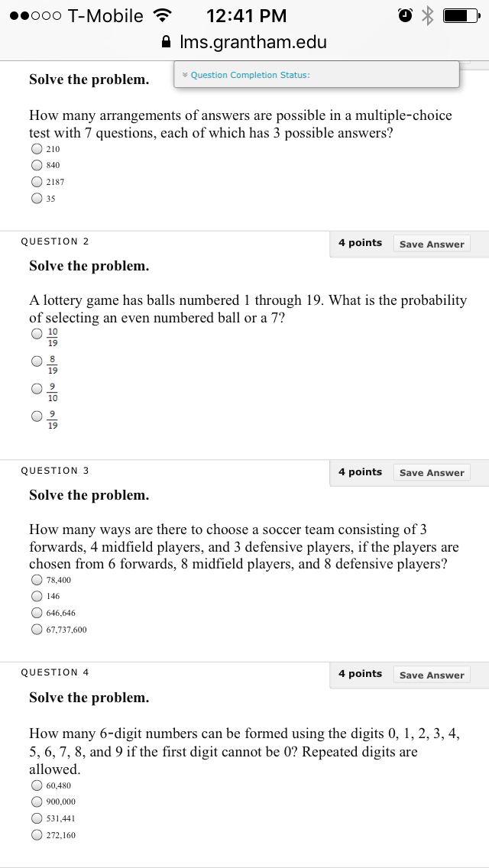Choose the 10/19 probability option
The image size is (489, 868).
tap(37, 333)
